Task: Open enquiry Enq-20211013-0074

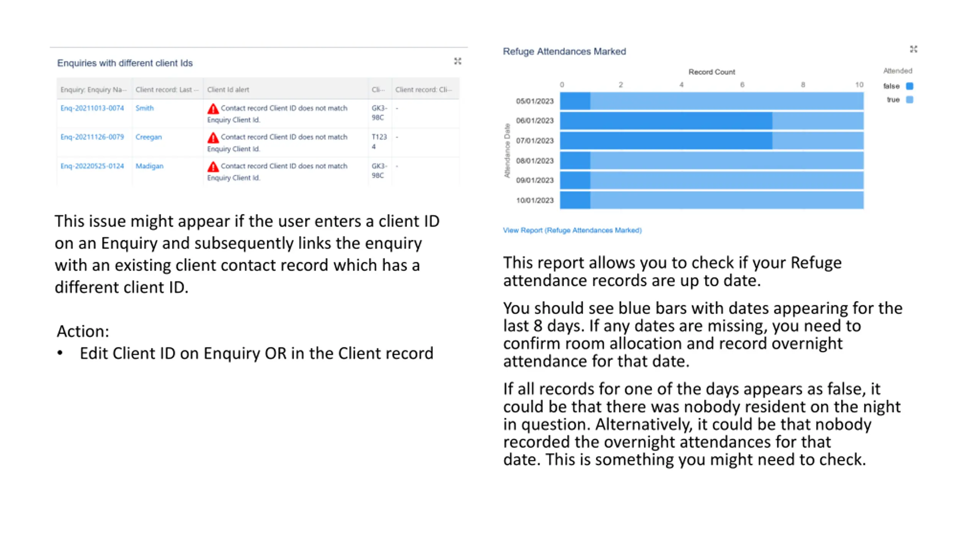Action: (92, 108)
